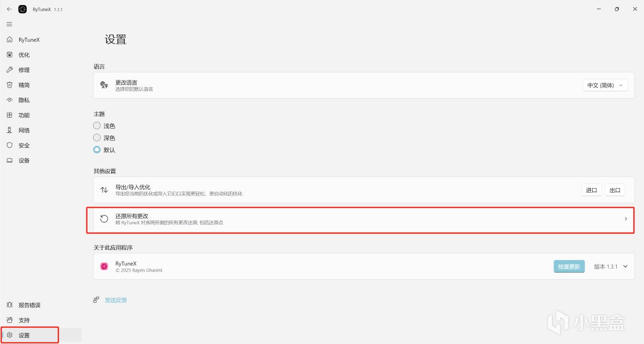Viewport: 644px width, 344px height.
Task: Open the 安全 security section
Action: [x=24, y=145]
